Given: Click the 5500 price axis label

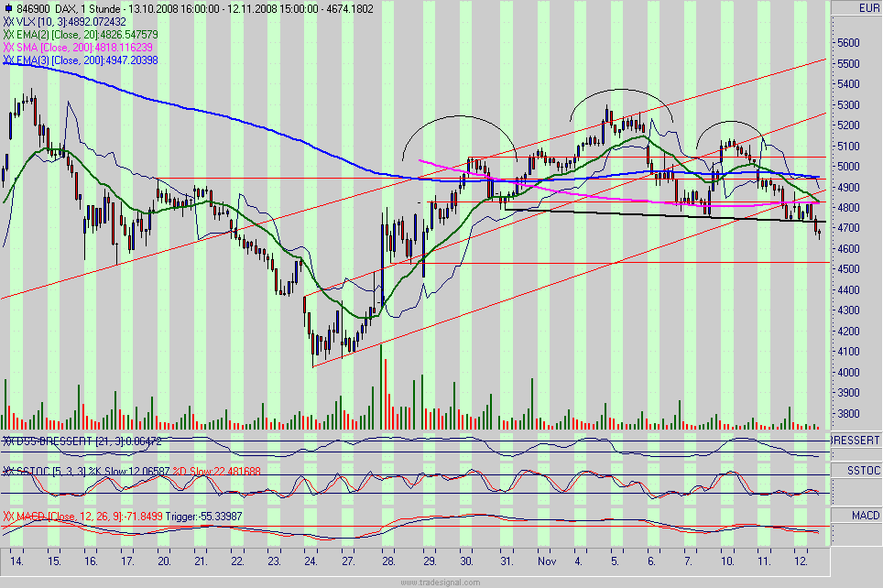Looking at the screenshot, I should 848,63.
